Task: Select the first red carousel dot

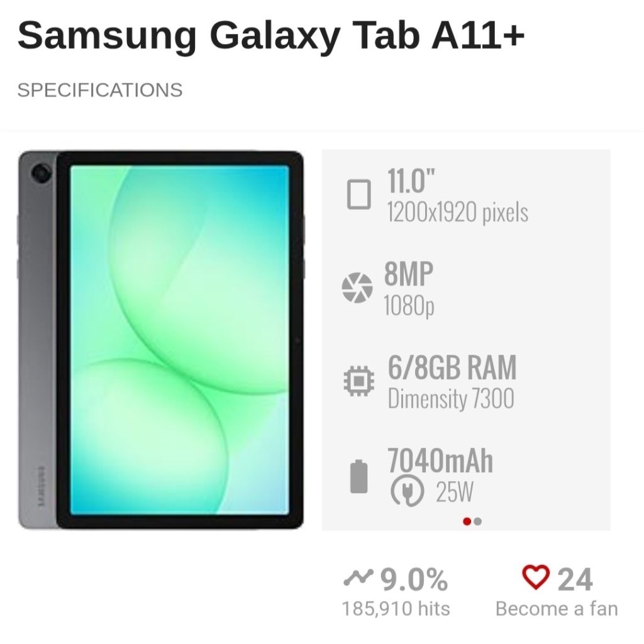Action: (x=467, y=521)
